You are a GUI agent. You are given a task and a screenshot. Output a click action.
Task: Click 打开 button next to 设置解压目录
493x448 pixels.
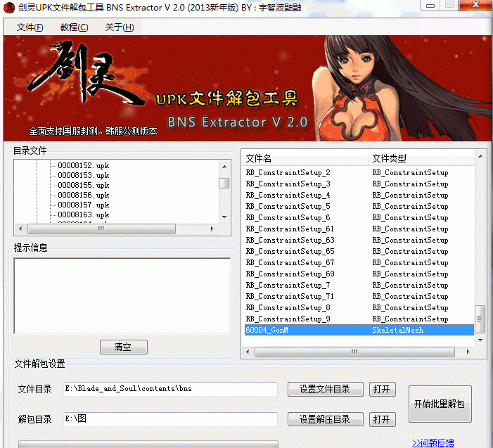click(383, 419)
